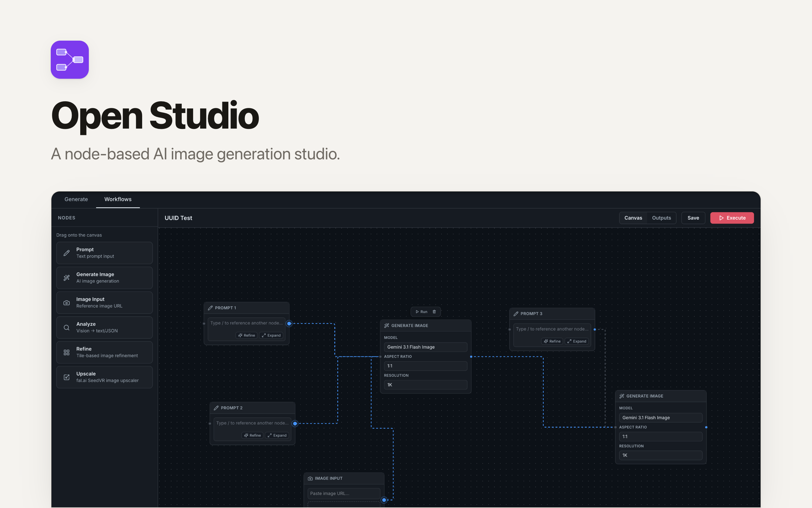Select the Prompt node pencil icon in sidebar
812x508 pixels.
tap(67, 253)
